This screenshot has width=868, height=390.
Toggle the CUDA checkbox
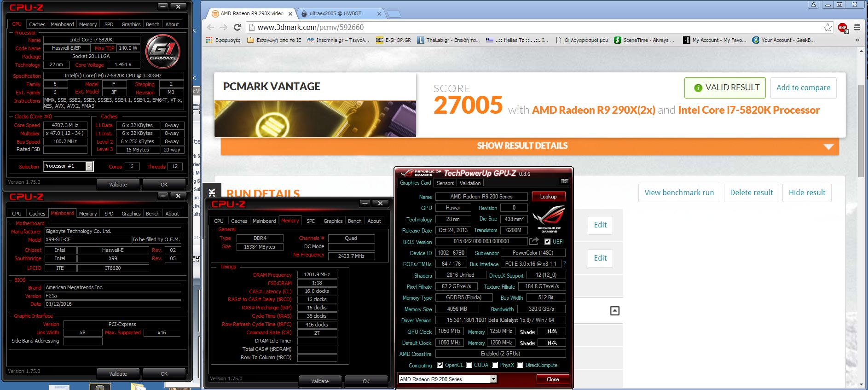(469, 365)
